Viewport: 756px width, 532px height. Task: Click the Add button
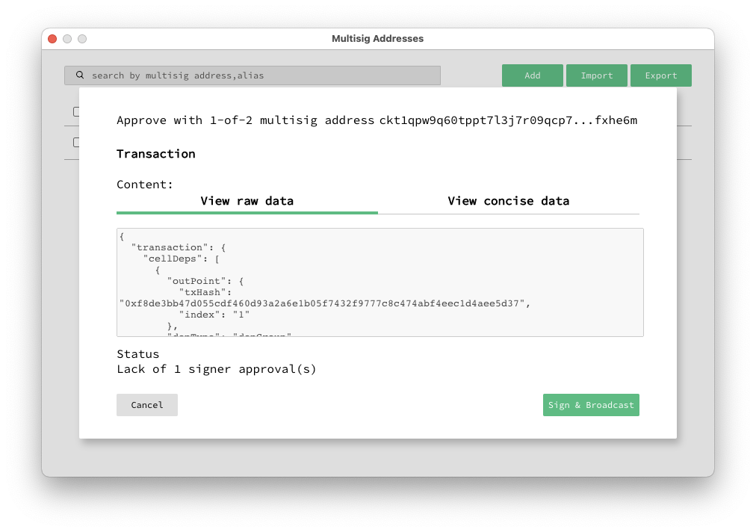[x=532, y=75]
